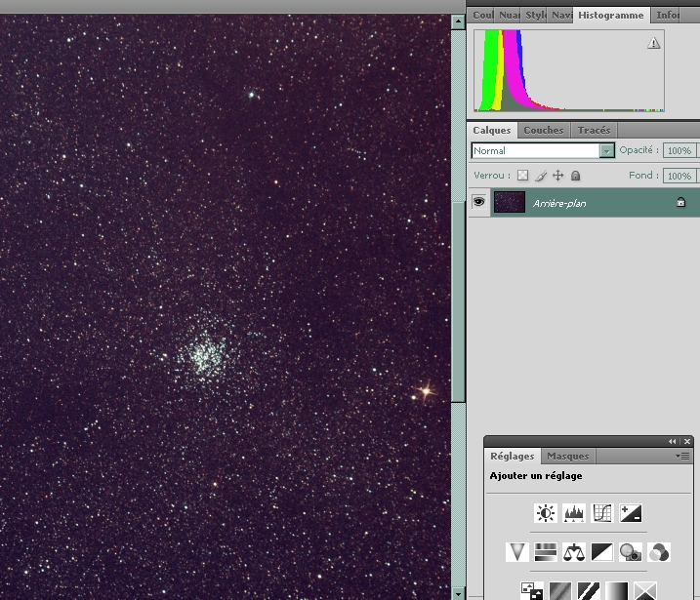Click the bright orange star in the image
Image resolution: width=700 pixels, height=600 pixels.
point(426,391)
